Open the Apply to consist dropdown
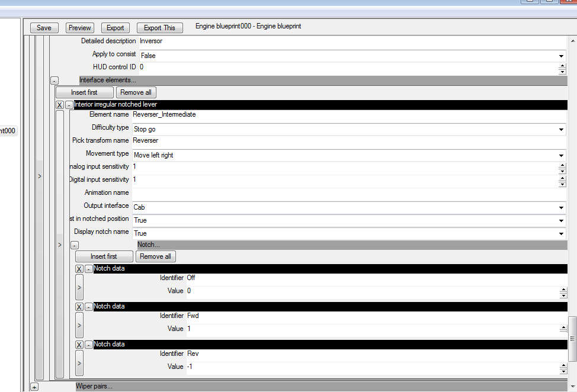Image resolution: width=577 pixels, height=392 pixels. [561, 56]
